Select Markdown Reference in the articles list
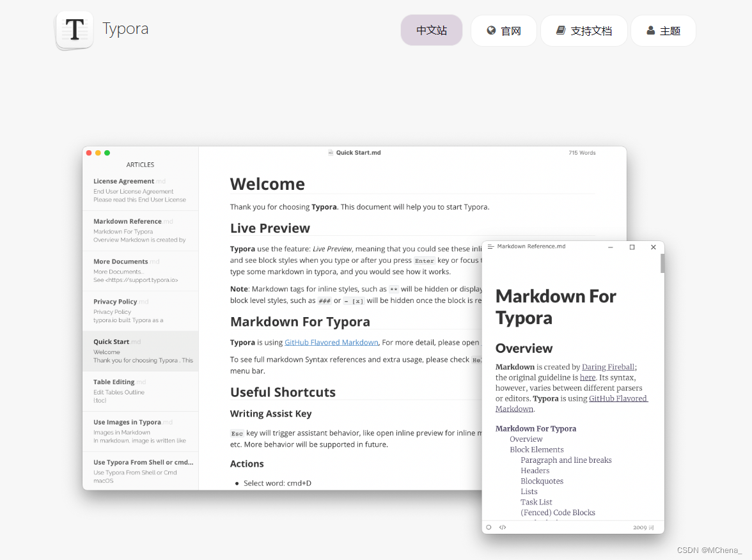 (x=141, y=231)
